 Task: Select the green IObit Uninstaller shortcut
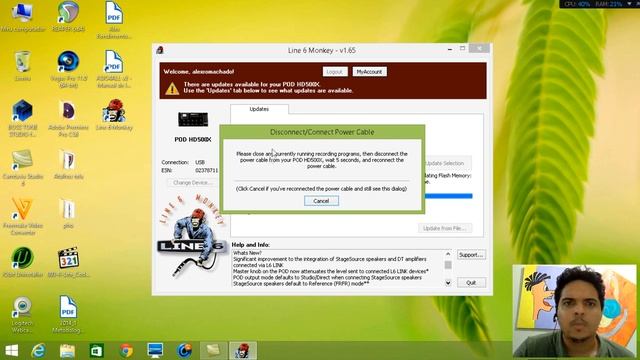tap(22, 262)
